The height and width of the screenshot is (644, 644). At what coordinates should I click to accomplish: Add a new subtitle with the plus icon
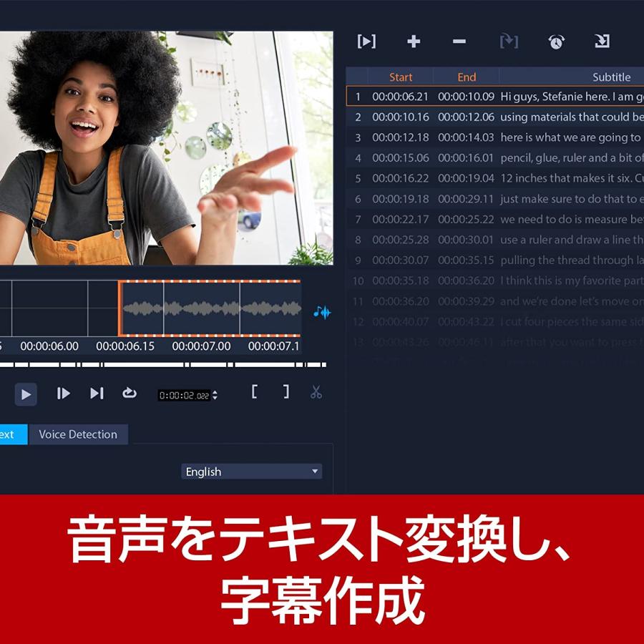point(414,42)
